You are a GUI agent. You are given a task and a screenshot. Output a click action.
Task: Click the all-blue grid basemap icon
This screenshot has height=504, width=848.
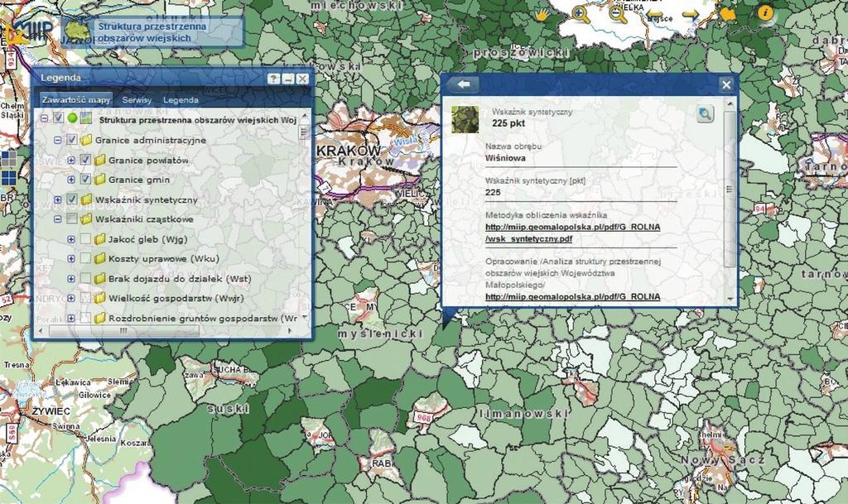tap(8, 178)
